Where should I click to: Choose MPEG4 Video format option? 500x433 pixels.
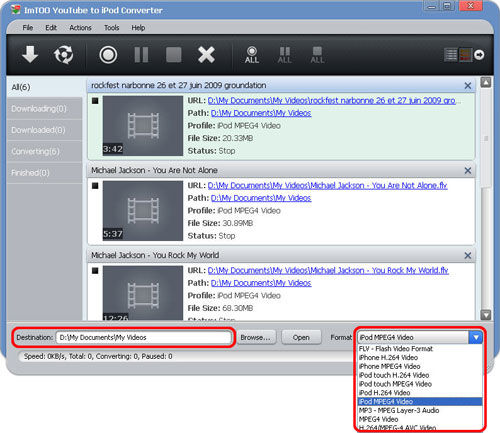(x=420, y=419)
